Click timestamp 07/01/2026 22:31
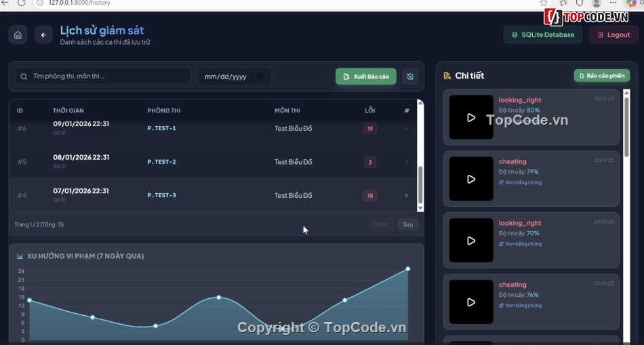This screenshot has width=644, height=345. click(x=81, y=190)
